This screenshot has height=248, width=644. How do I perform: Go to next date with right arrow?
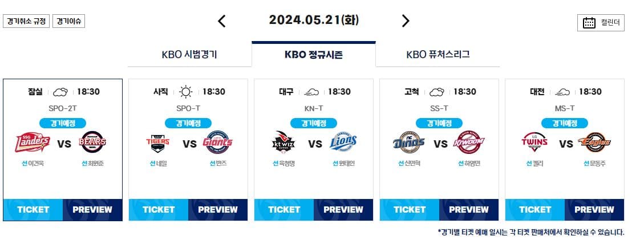pyautogui.click(x=406, y=21)
